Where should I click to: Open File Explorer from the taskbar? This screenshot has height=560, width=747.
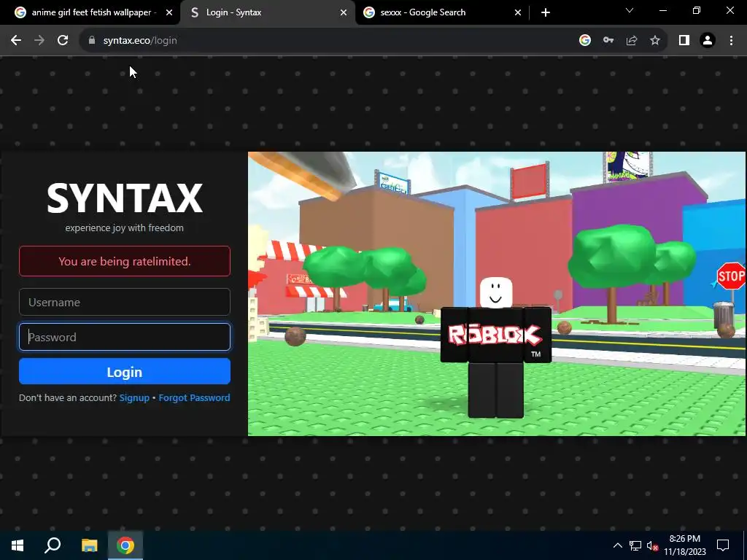[89, 545]
